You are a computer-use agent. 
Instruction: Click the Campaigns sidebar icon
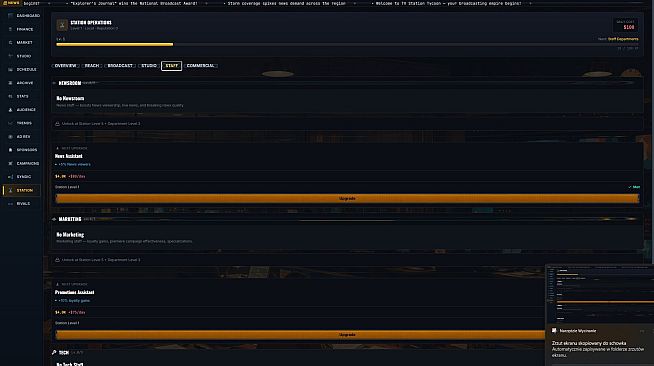coord(10,163)
